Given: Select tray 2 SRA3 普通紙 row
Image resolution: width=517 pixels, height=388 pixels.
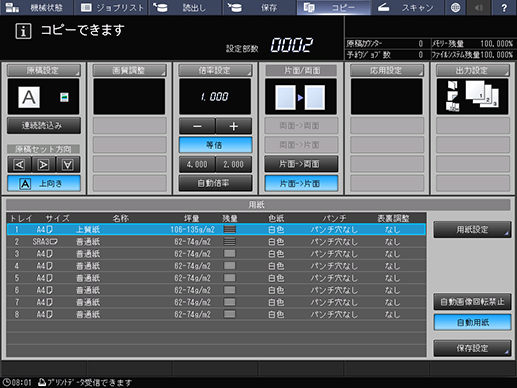Looking at the screenshot, I should point(216,242).
